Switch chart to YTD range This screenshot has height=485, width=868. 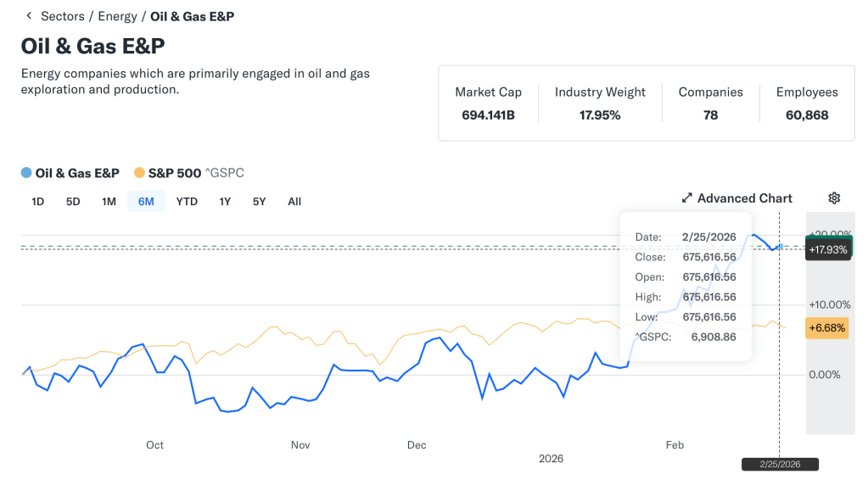pyautogui.click(x=187, y=202)
